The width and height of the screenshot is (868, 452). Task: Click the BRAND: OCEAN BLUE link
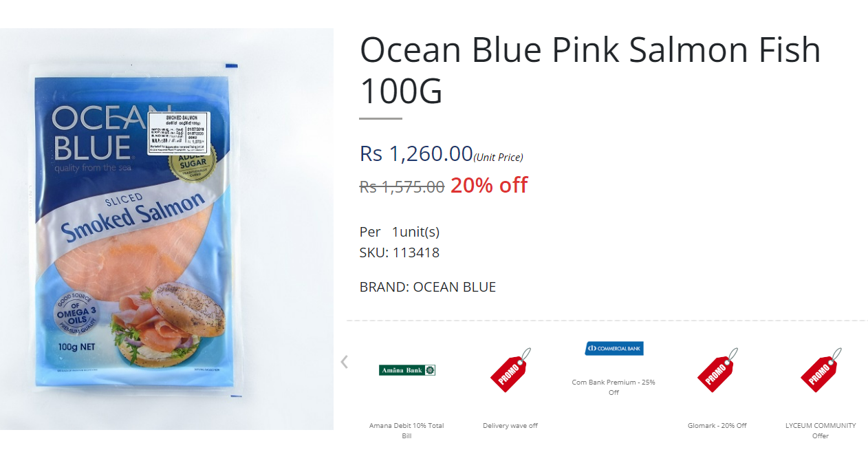tap(428, 287)
